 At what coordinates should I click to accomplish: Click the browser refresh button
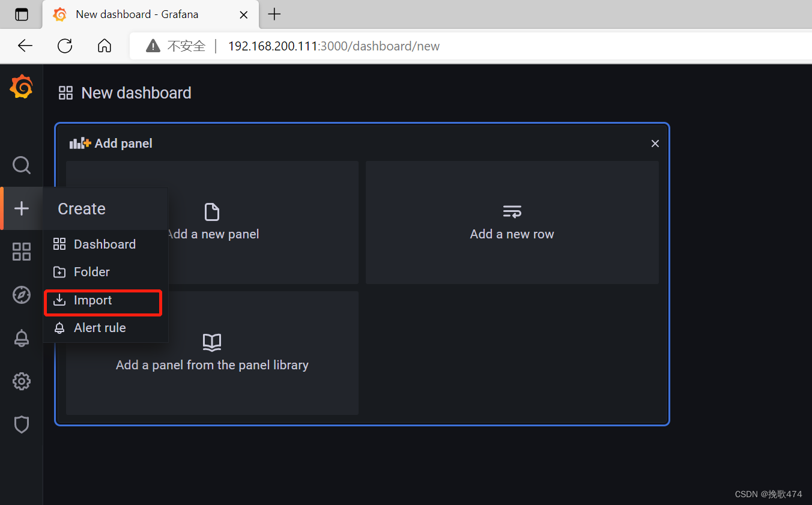pyautogui.click(x=64, y=46)
